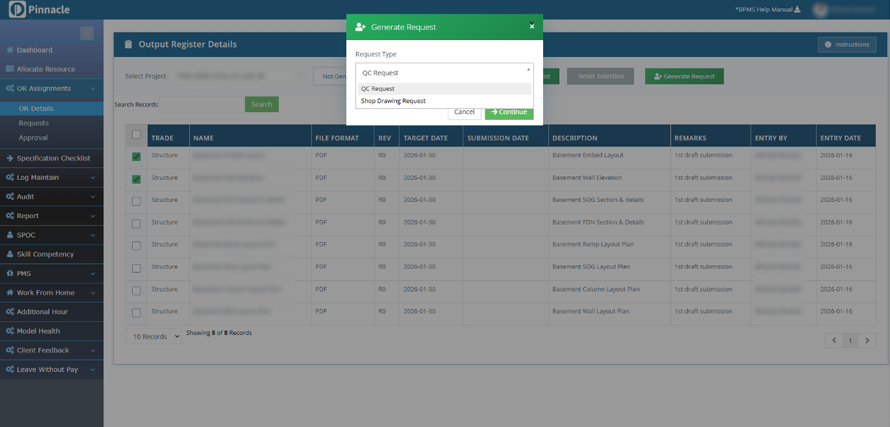
Task: Click the Reset Selection button
Action: (x=601, y=76)
